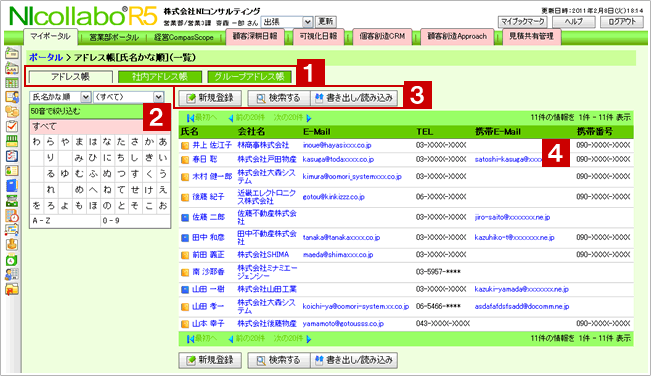Click the blue card icon beside 佐藤 二郎

coord(185,217)
